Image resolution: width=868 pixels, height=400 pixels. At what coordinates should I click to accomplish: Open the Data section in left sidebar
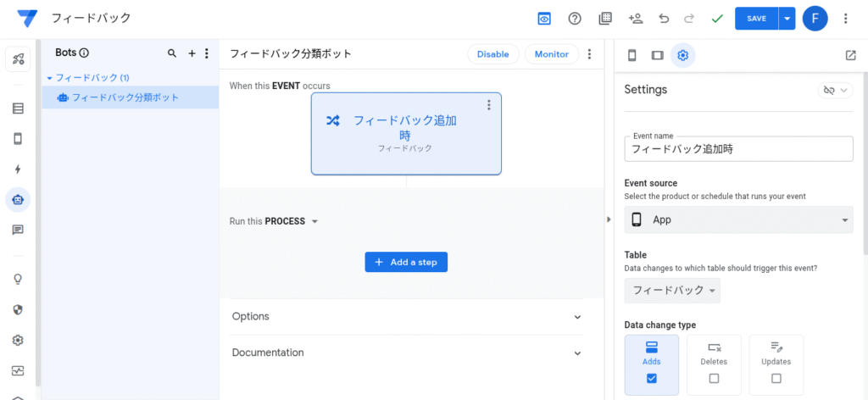pyautogui.click(x=18, y=108)
